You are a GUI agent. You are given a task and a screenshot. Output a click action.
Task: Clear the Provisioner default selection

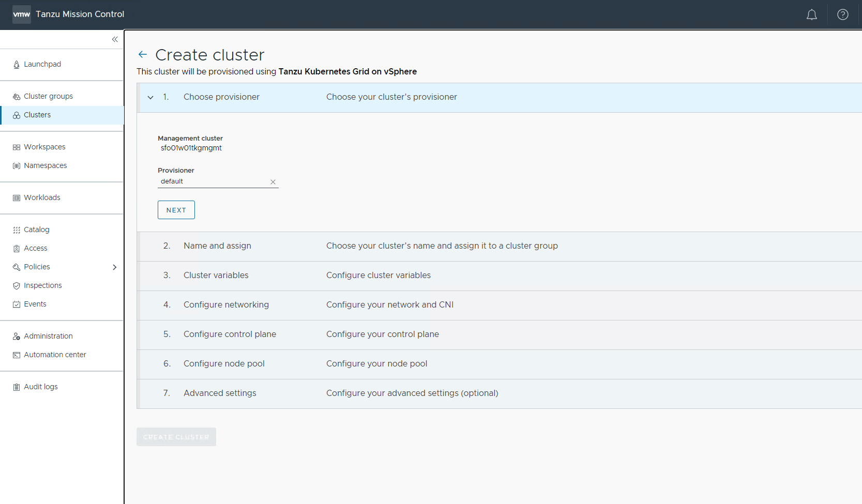coord(273,182)
